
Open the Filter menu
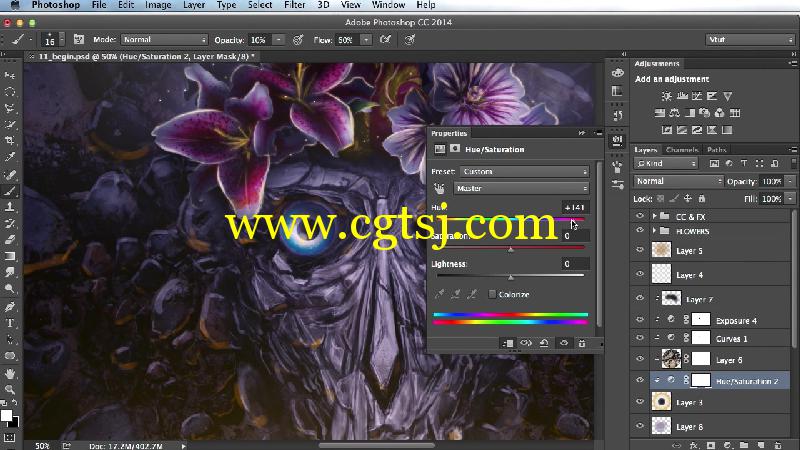(294, 5)
